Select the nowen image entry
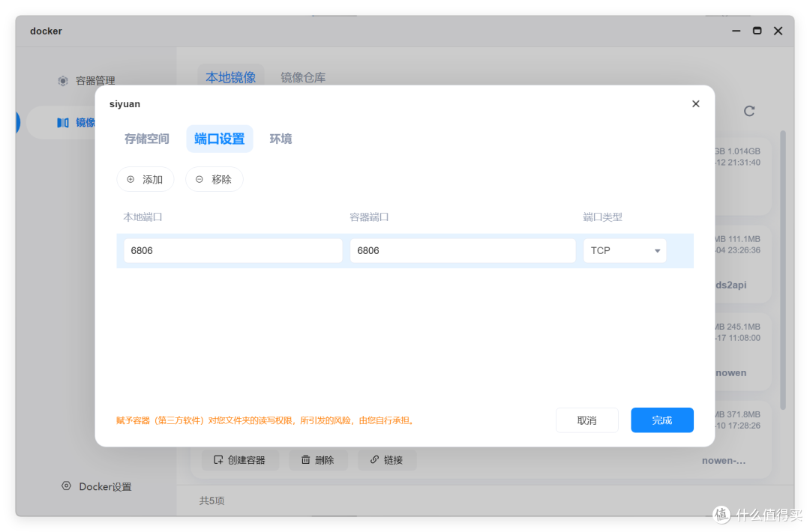 (x=731, y=372)
